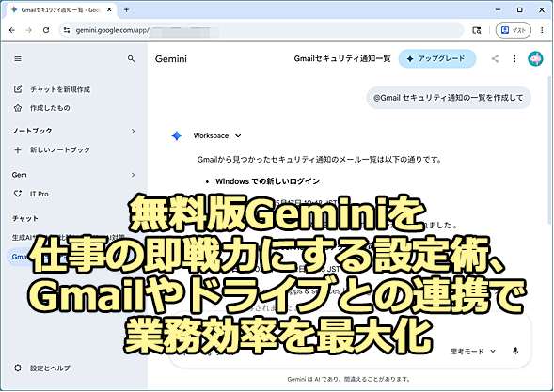Click the site information icon in address bar
This screenshot has width=554, height=392.
pyautogui.click(x=67, y=30)
